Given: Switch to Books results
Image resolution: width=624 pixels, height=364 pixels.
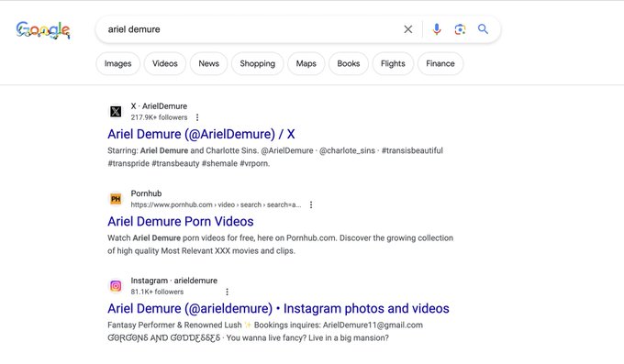Looking at the screenshot, I should tap(348, 63).
